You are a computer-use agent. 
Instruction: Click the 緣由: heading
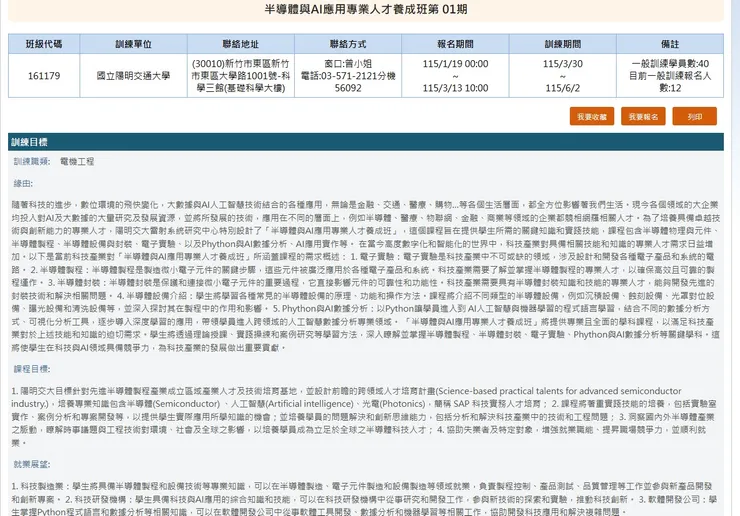[x=23, y=183]
